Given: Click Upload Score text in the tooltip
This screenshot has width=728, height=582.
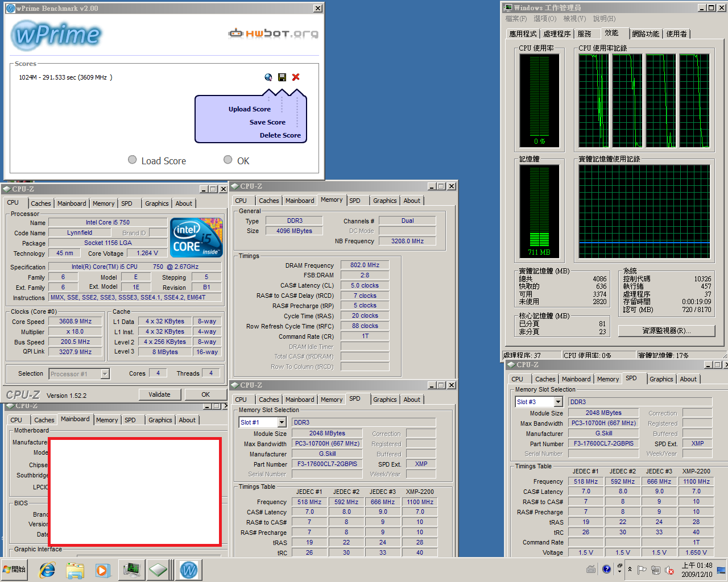Looking at the screenshot, I should pos(250,109).
